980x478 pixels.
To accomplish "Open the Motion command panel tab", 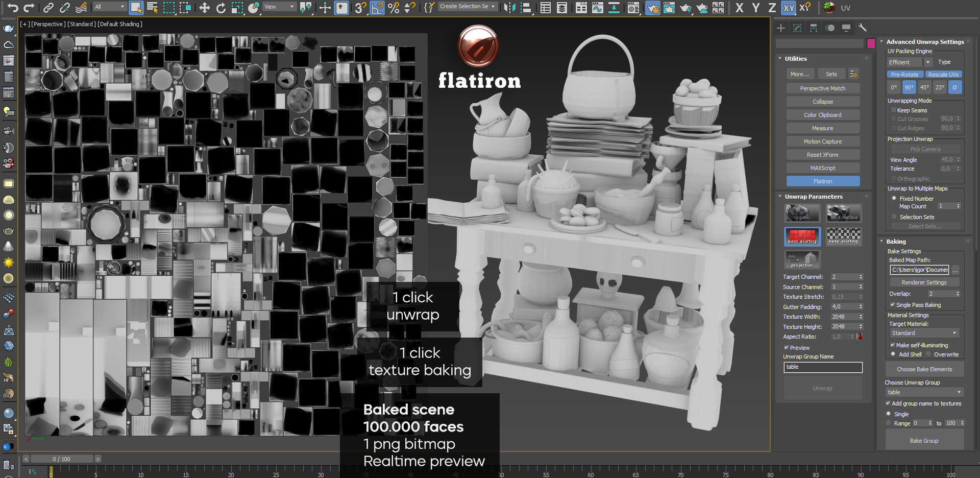I will [x=830, y=28].
